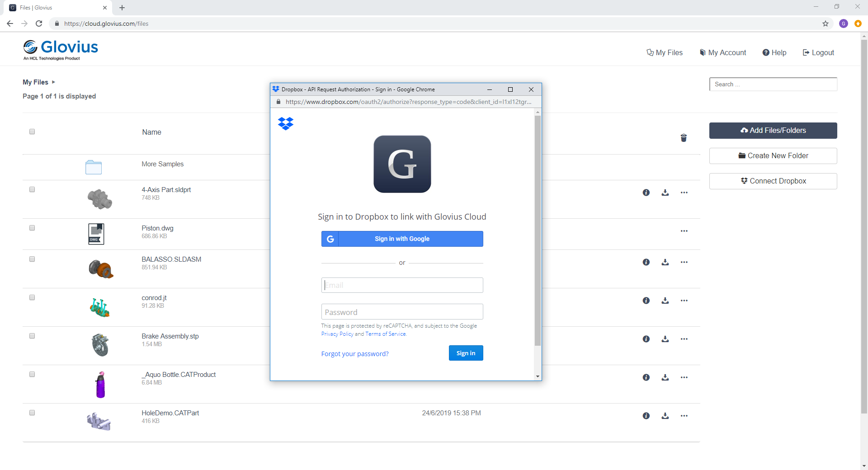Check the _Aquo Bottle.CATProduct checkbox
The height and width of the screenshot is (470, 868).
[32, 374]
